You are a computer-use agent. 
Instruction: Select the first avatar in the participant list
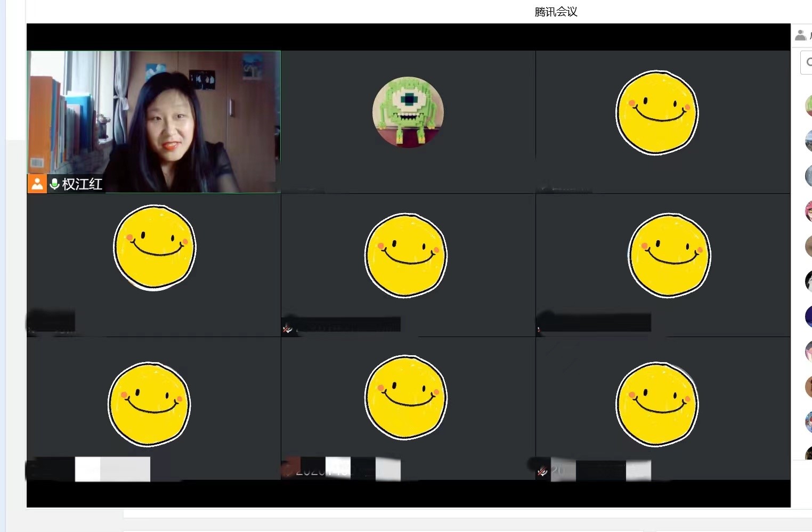[x=808, y=105]
